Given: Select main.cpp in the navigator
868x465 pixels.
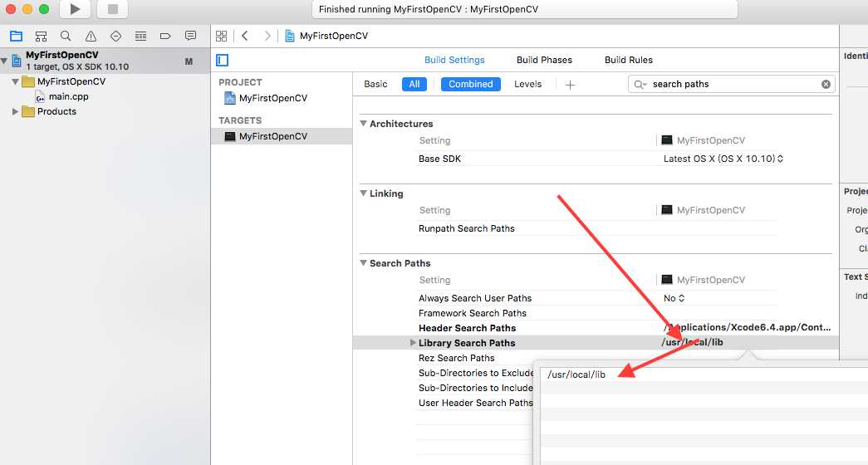Looking at the screenshot, I should (x=69, y=96).
